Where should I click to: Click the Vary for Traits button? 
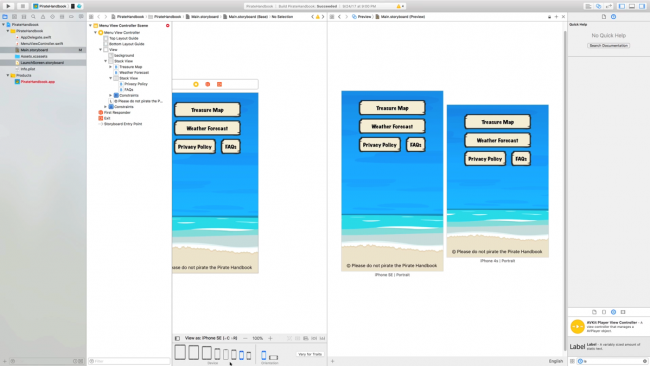(310, 354)
